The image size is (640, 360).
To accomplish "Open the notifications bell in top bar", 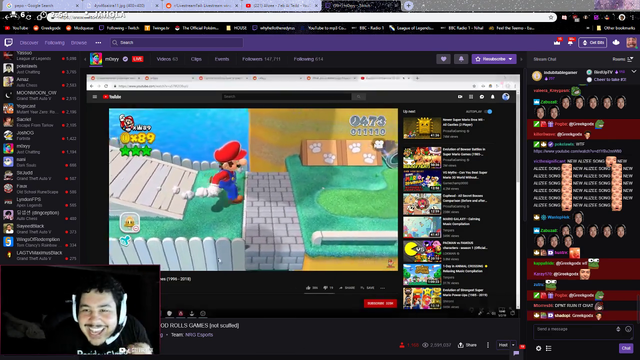I will pos(570,42).
